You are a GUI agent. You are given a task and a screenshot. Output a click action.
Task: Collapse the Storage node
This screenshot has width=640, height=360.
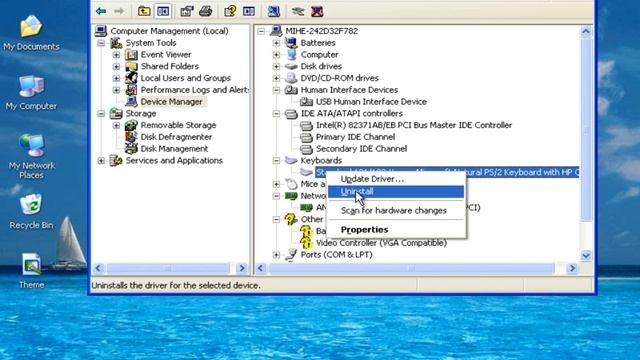[101, 113]
